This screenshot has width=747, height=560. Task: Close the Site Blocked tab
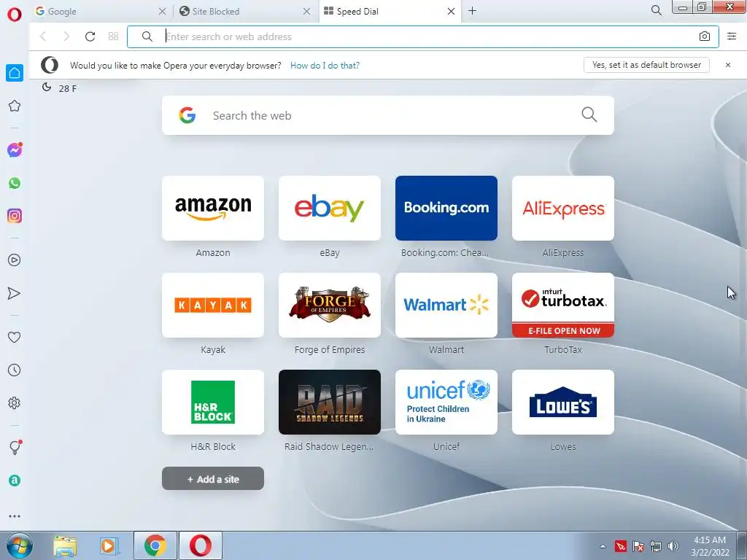[x=307, y=12]
